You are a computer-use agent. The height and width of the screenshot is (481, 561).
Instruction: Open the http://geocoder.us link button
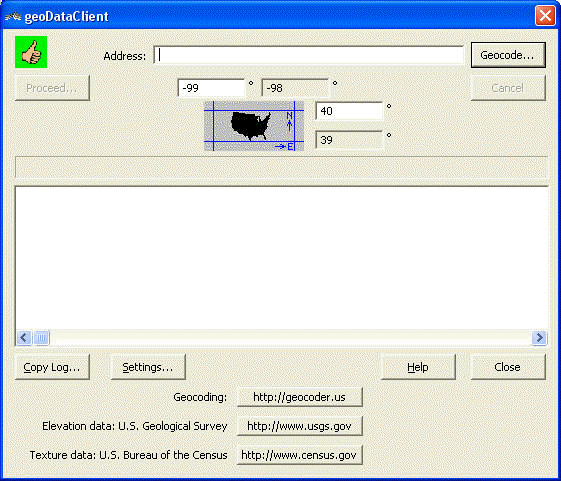point(300,397)
